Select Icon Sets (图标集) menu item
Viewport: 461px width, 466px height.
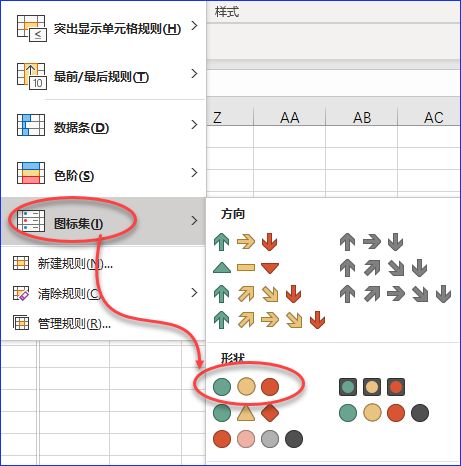tap(103, 222)
